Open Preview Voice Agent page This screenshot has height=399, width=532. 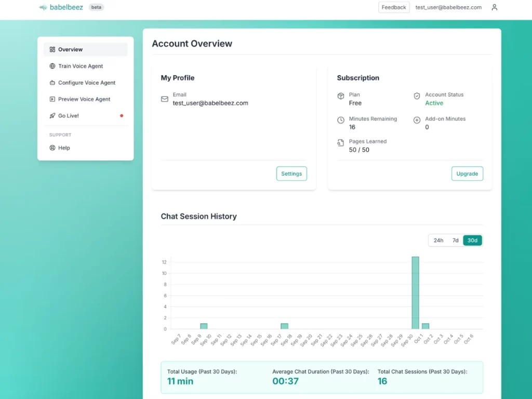(x=86, y=99)
